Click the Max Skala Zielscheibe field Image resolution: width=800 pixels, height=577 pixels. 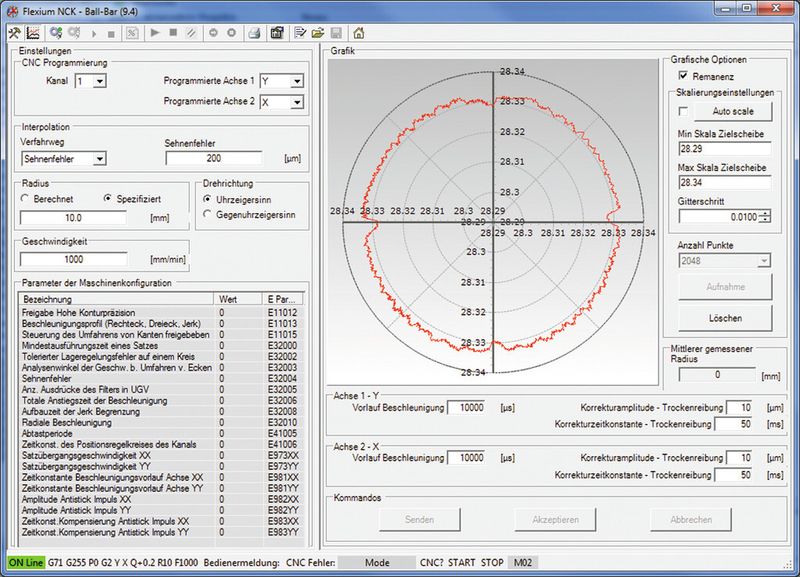(724, 183)
